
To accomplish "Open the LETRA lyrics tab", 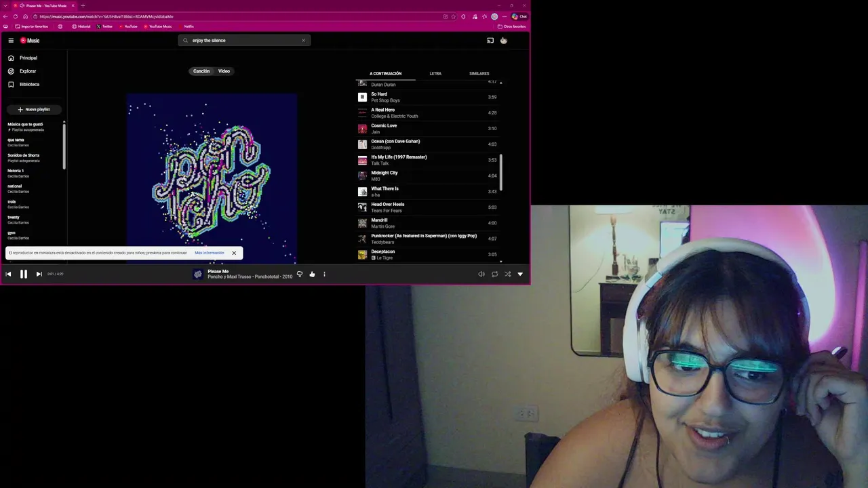I will 435,73.
